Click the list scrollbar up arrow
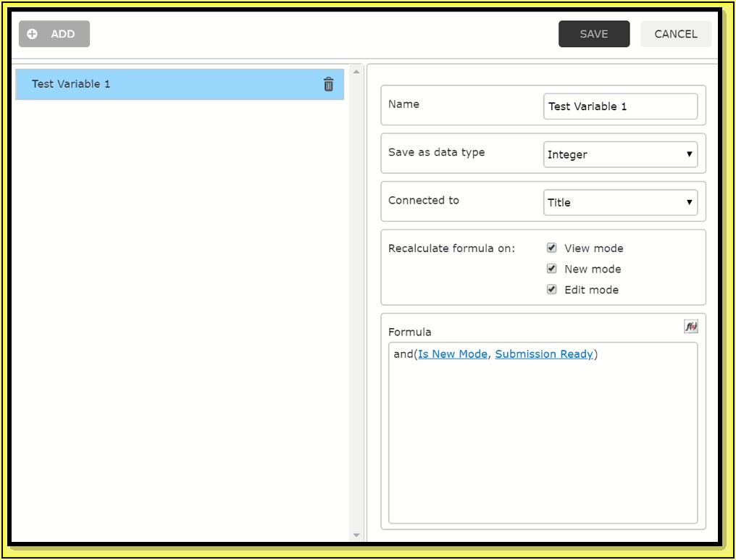Viewport: 736px width, 560px height. 356,72
